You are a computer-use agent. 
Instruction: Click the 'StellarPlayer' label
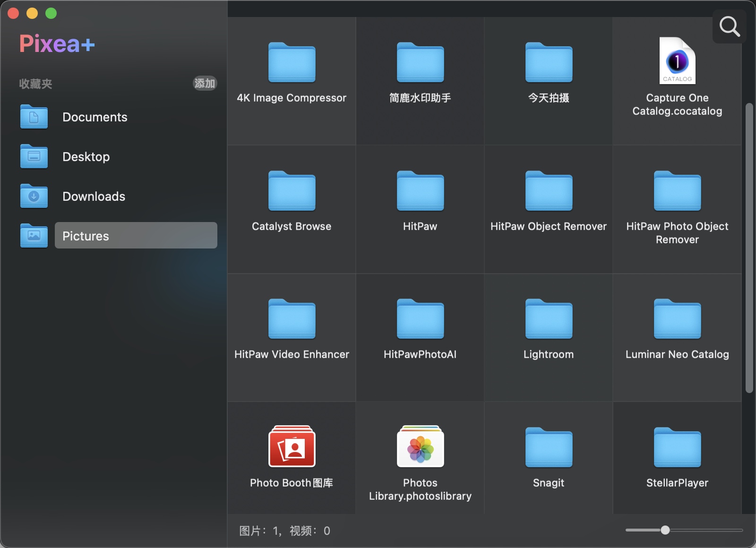677,483
